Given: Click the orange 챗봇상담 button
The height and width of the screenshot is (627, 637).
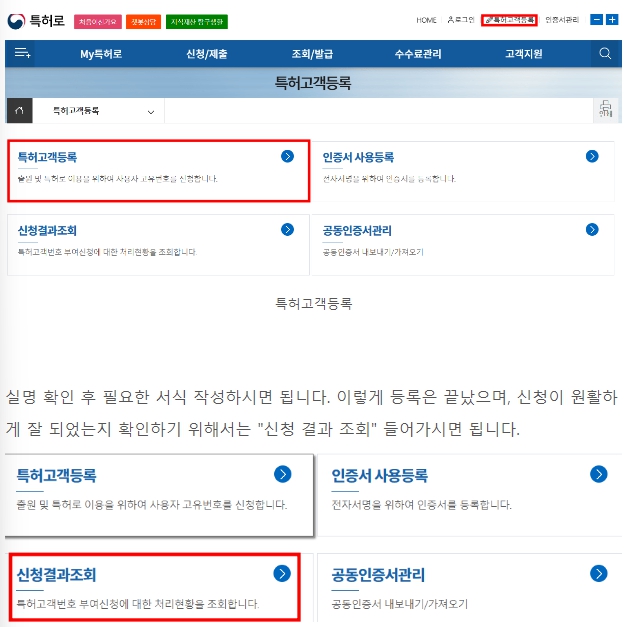Looking at the screenshot, I should click(x=143, y=22).
